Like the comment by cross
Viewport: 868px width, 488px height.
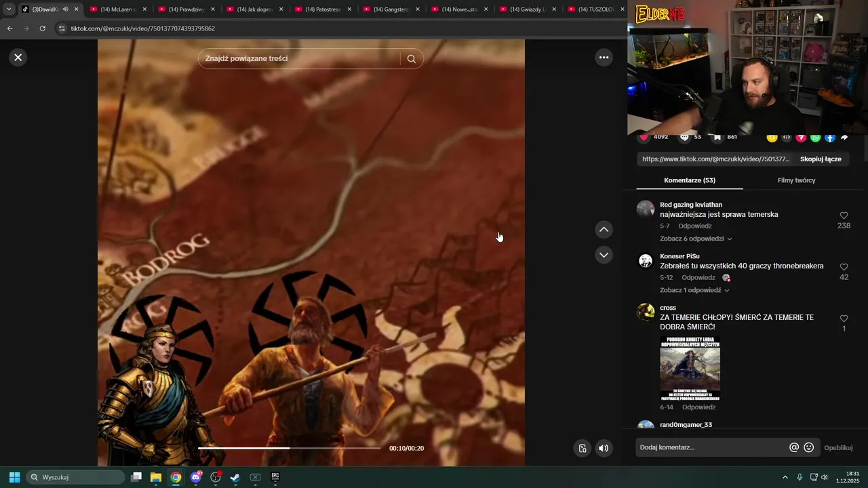(x=844, y=319)
